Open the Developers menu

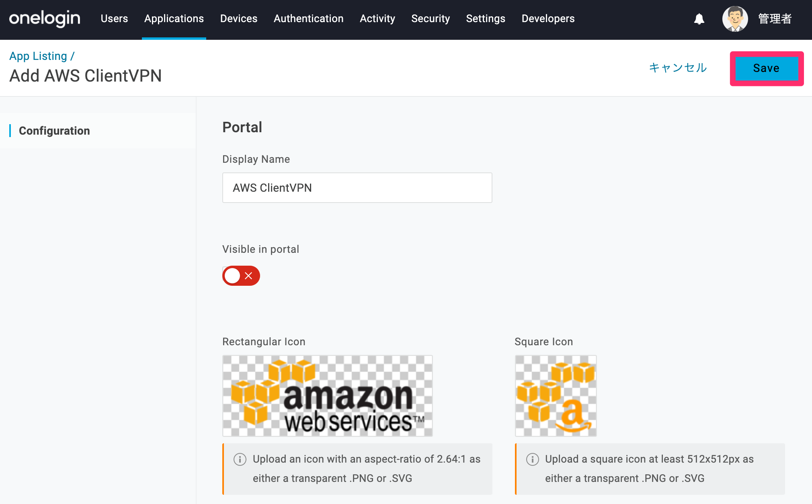[548, 18]
